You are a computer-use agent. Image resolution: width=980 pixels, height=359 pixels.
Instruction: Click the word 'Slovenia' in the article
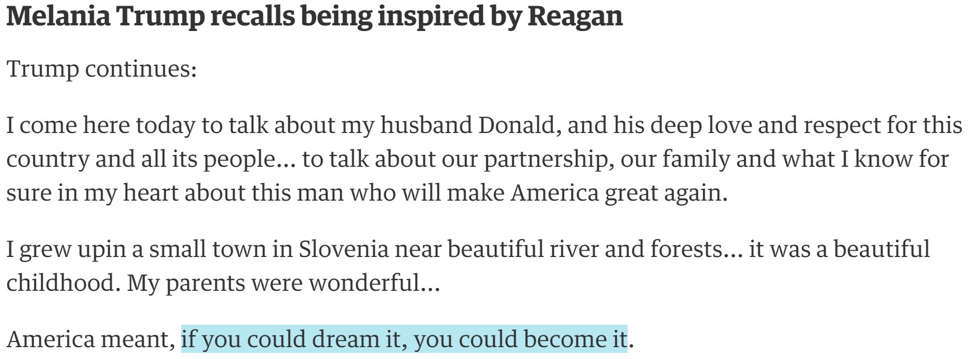pyautogui.click(x=343, y=249)
